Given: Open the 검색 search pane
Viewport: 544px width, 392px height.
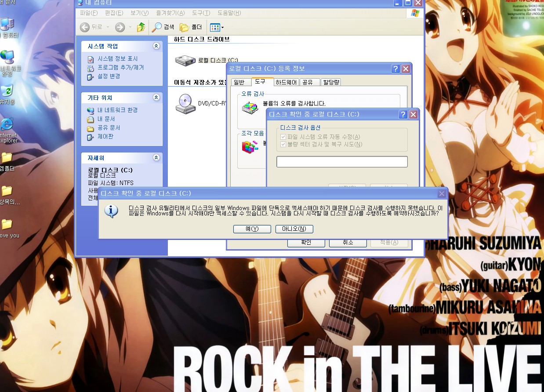Looking at the screenshot, I should tap(163, 27).
